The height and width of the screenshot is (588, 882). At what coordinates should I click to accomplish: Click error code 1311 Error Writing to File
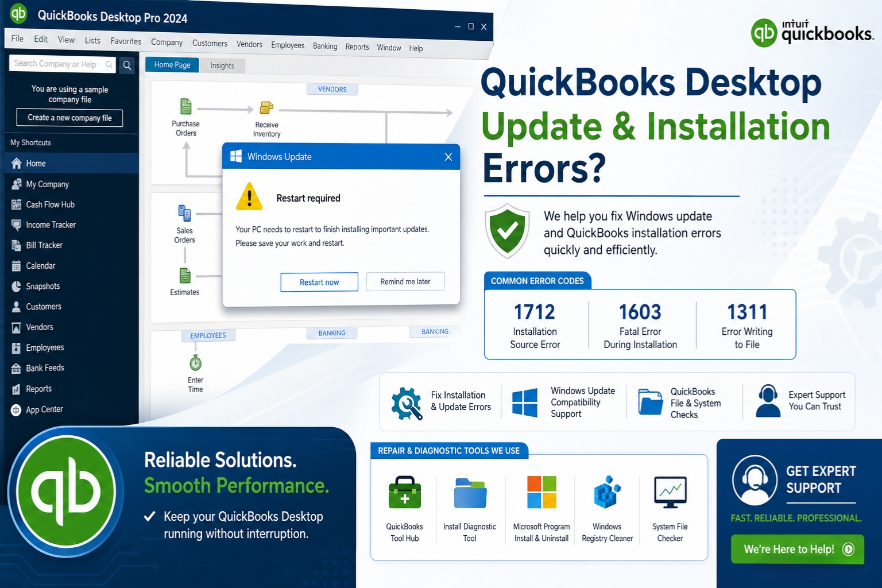747,326
